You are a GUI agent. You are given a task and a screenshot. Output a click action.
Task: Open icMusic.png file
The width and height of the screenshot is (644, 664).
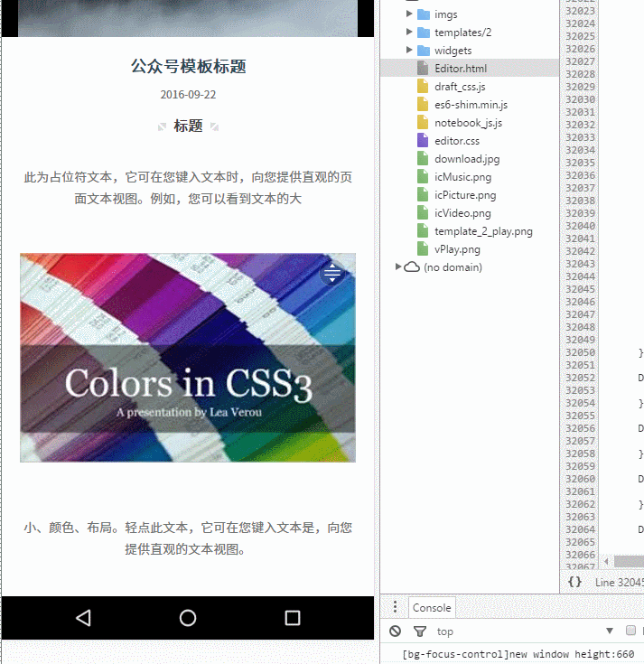coord(462,177)
